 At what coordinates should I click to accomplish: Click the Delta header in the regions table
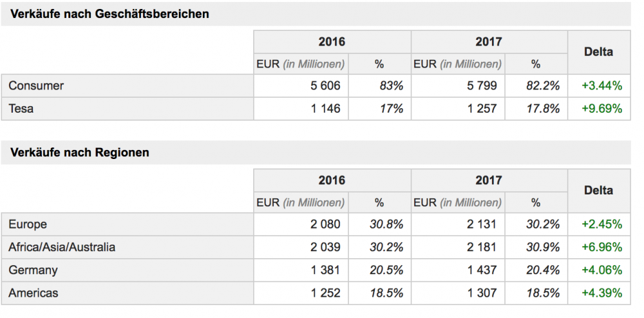tap(598, 191)
